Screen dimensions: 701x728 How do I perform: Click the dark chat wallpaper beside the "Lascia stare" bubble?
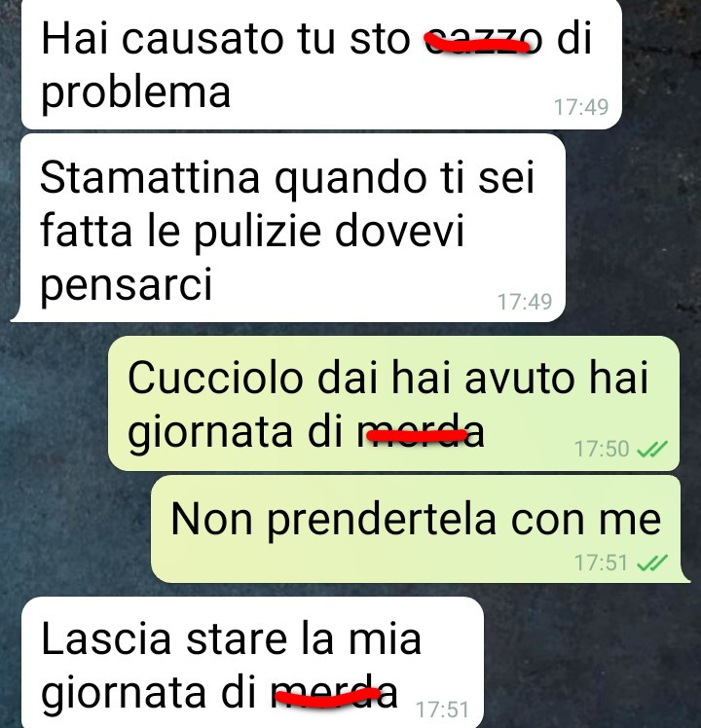[x=590, y=659]
